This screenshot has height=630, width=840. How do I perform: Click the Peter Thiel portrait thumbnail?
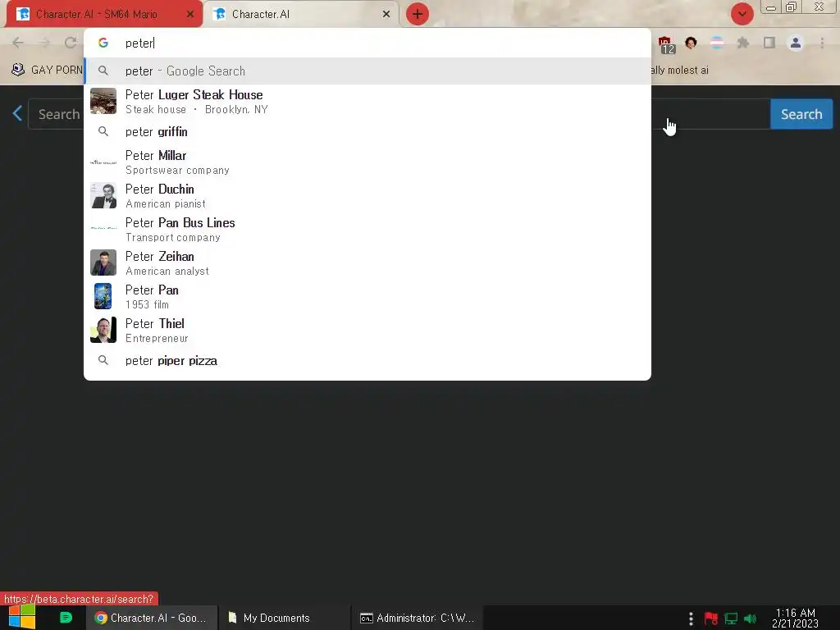103,330
